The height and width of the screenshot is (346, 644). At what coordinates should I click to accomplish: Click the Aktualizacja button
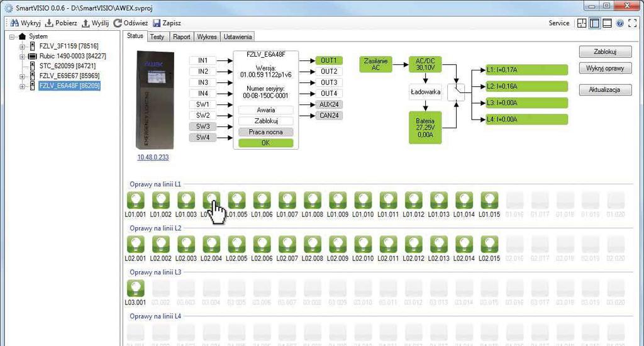(605, 89)
